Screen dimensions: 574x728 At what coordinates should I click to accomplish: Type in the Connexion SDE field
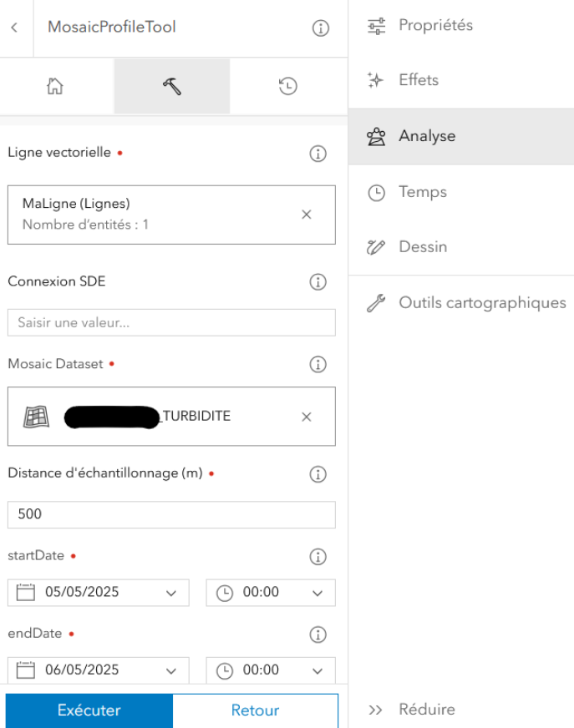pyautogui.click(x=171, y=322)
